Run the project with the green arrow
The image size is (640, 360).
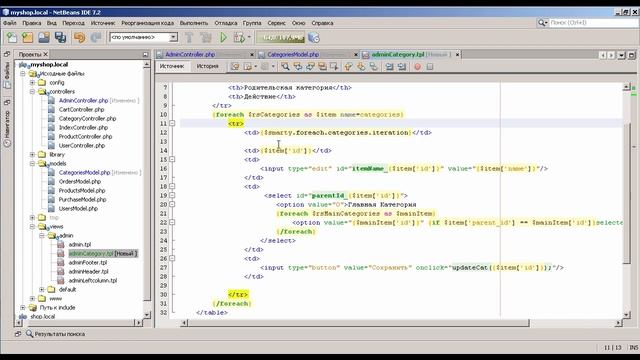(x=223, y=38)
